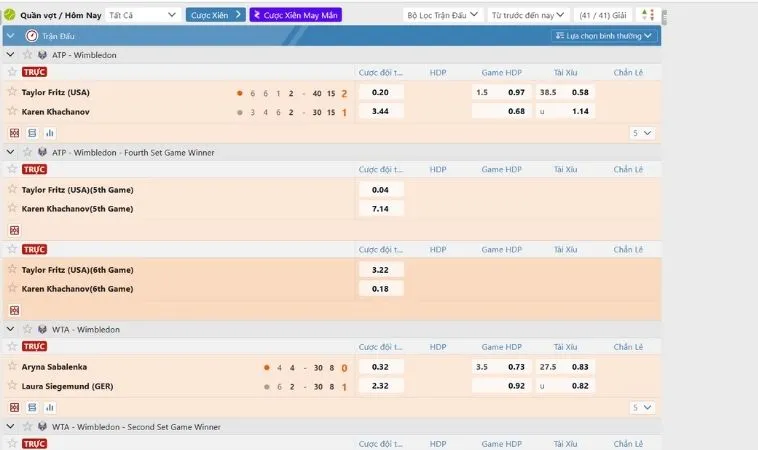The image size is (758, 450).
Task: Open 'Lựa chọn bình thường' menu
Action: pyautogui.click(x=604, y=35)
